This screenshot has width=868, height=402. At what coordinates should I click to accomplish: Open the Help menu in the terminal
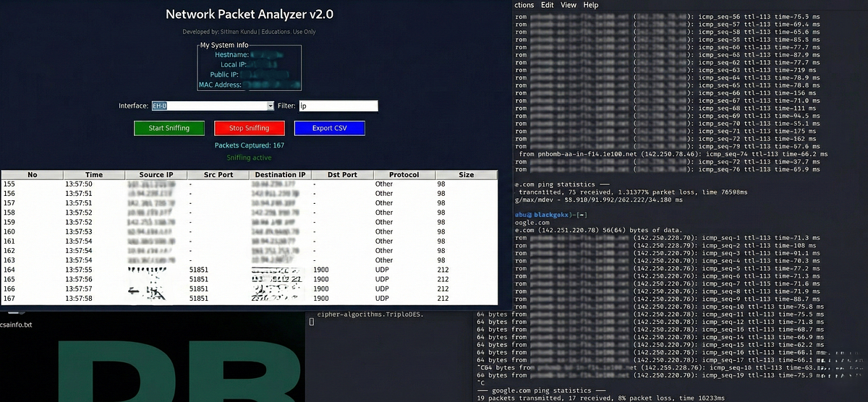591,5
